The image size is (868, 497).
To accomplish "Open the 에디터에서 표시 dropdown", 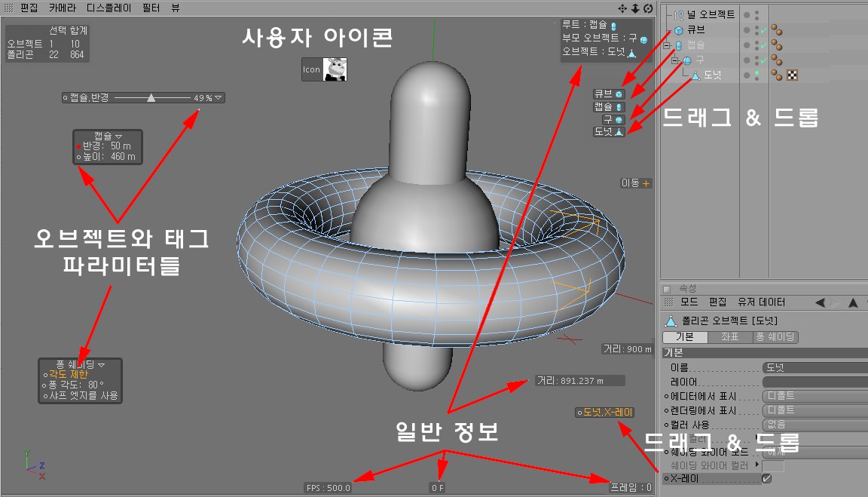I will coord(815,396).
